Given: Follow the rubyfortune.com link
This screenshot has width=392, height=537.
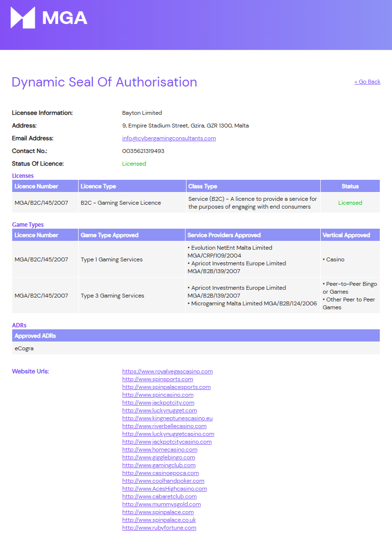Looking at the screenshot, I should point(159,528).
